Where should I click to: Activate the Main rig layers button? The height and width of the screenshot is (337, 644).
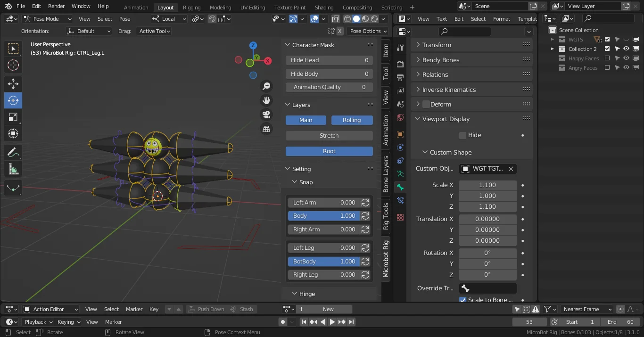(x=305, y=120)
